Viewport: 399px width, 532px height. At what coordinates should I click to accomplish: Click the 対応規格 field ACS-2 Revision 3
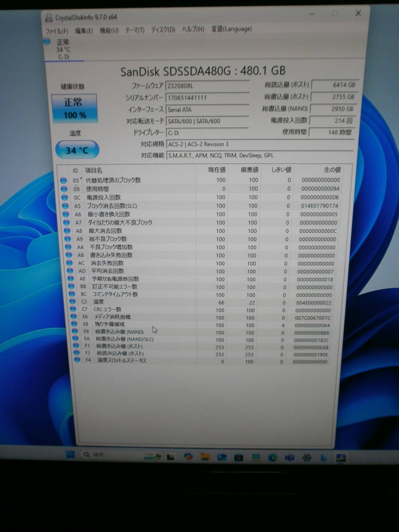click(x=261, y=144)
